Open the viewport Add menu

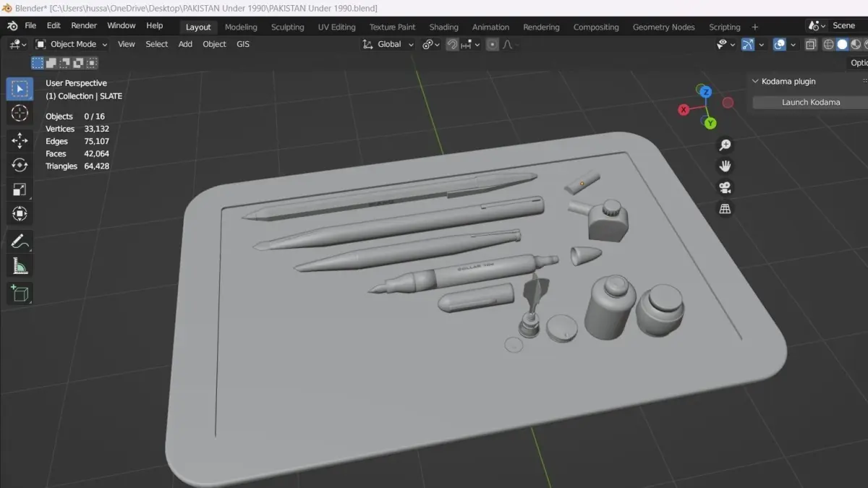pyautogui.click(x=185, y=44)
